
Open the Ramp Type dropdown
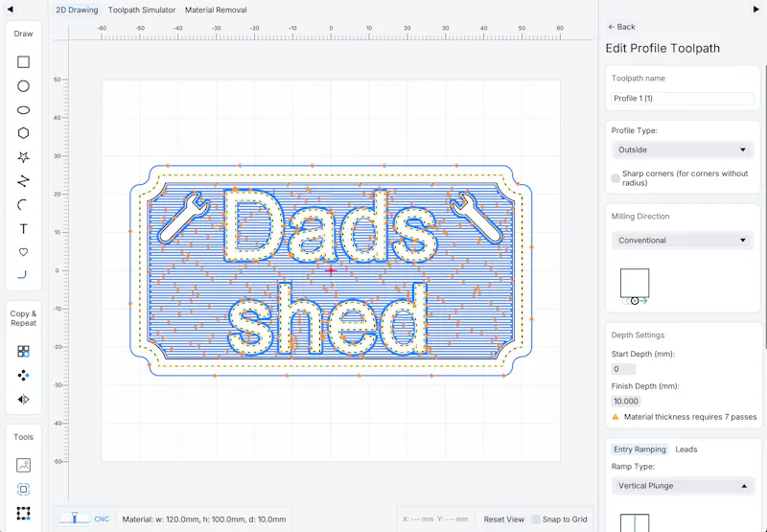[682, 486]
